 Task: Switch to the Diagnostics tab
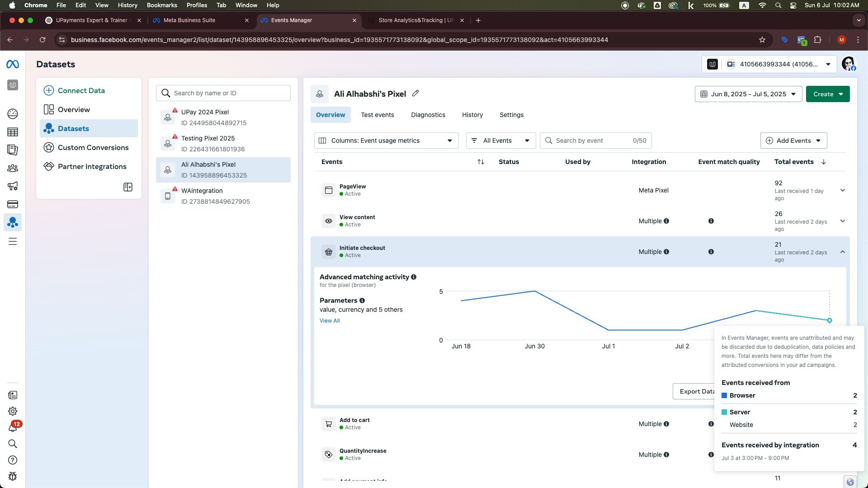(x=428, y=115)
